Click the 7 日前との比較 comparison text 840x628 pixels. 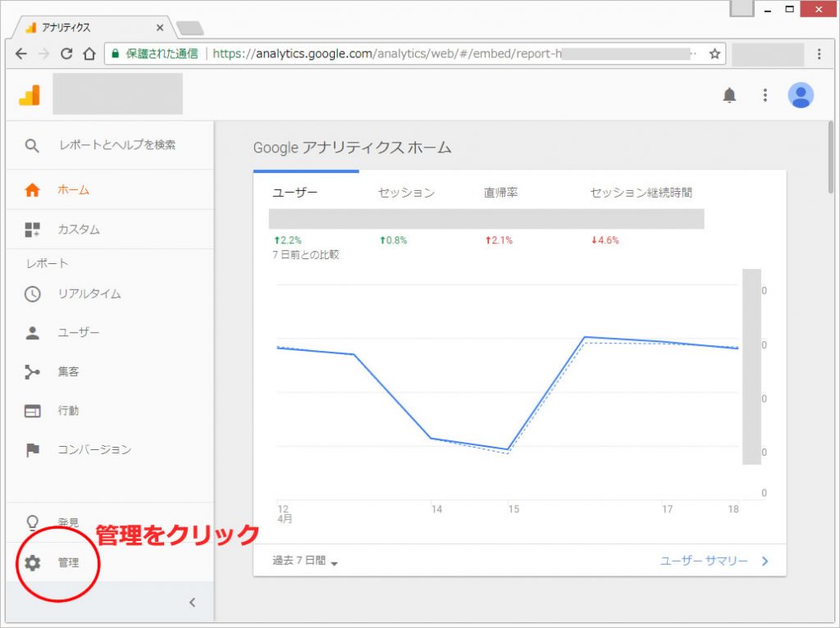click(305, 255)
